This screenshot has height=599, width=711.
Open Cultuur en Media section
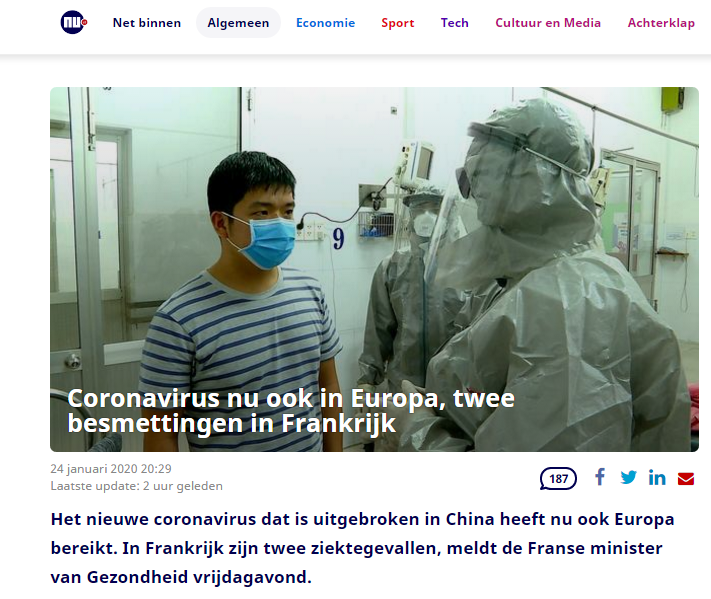click(548, 23)
